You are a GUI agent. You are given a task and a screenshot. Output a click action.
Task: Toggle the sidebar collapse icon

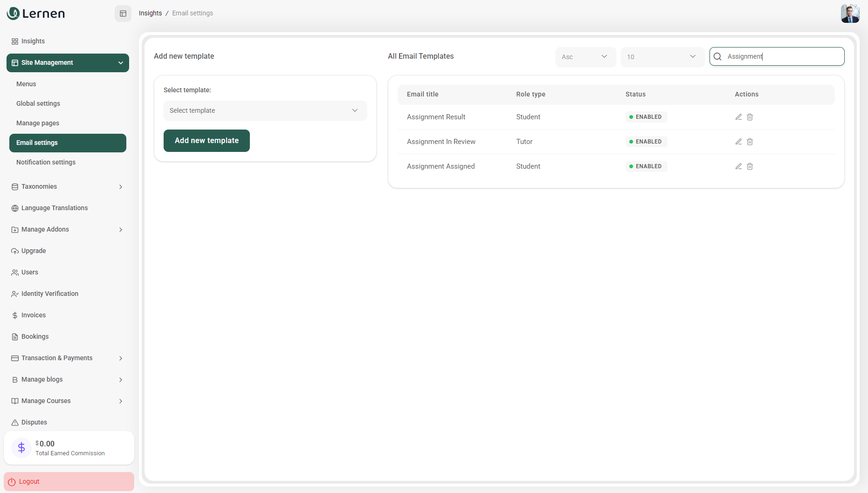pos(123,14)
